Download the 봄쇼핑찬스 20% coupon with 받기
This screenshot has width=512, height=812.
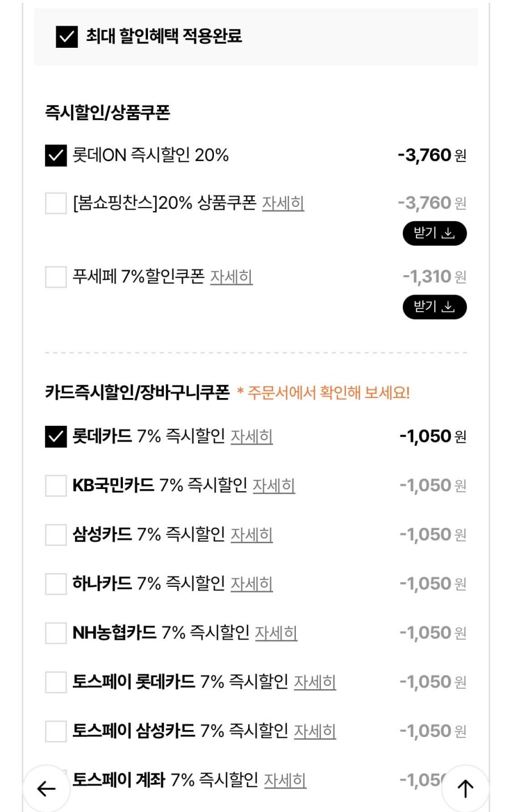click(x=435, y=233)
